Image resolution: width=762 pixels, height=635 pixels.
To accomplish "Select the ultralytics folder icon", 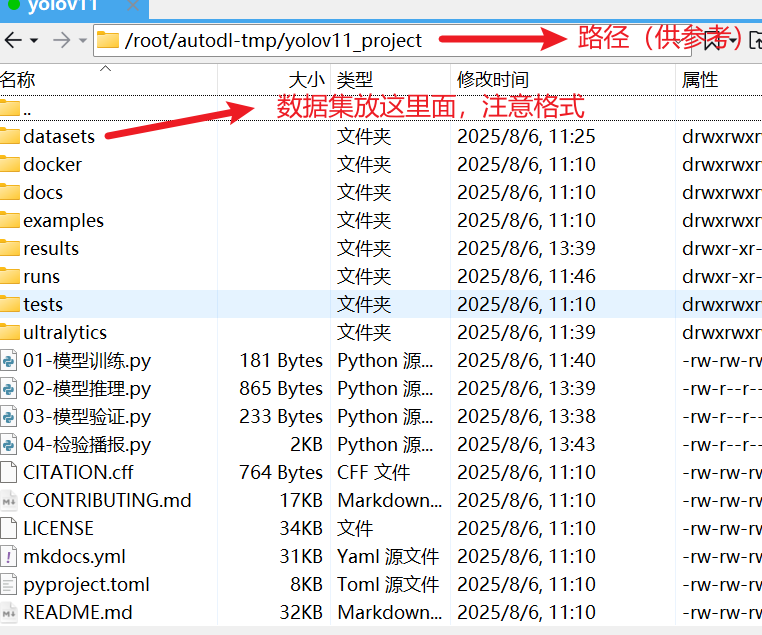I will point(10,332).
